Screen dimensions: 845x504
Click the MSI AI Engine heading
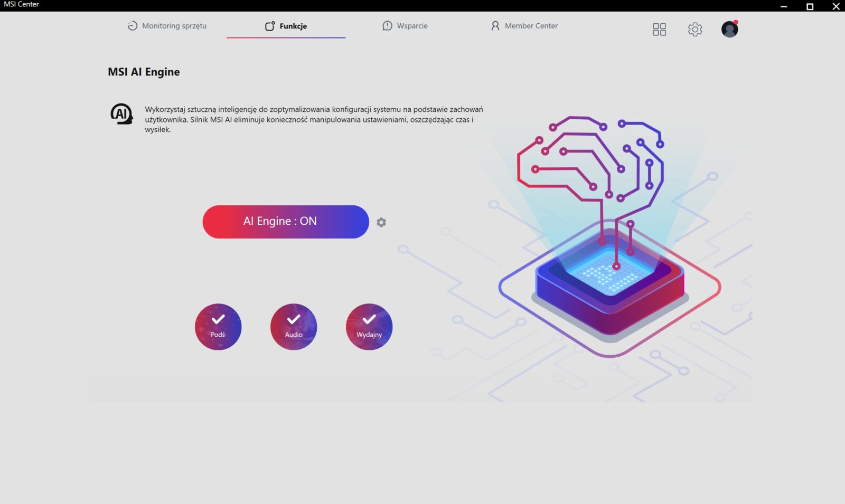coord(144,72)
